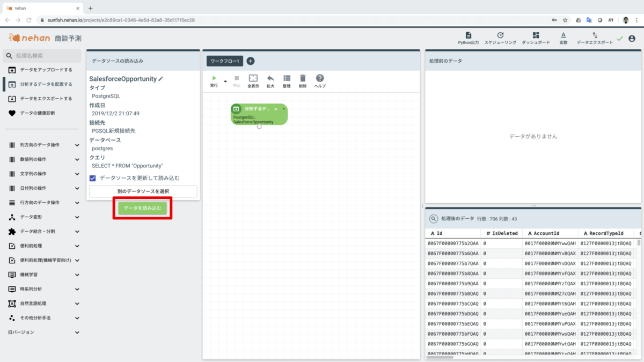
Task: Click the Chrome address bar
Action: [x=292, y=20]
